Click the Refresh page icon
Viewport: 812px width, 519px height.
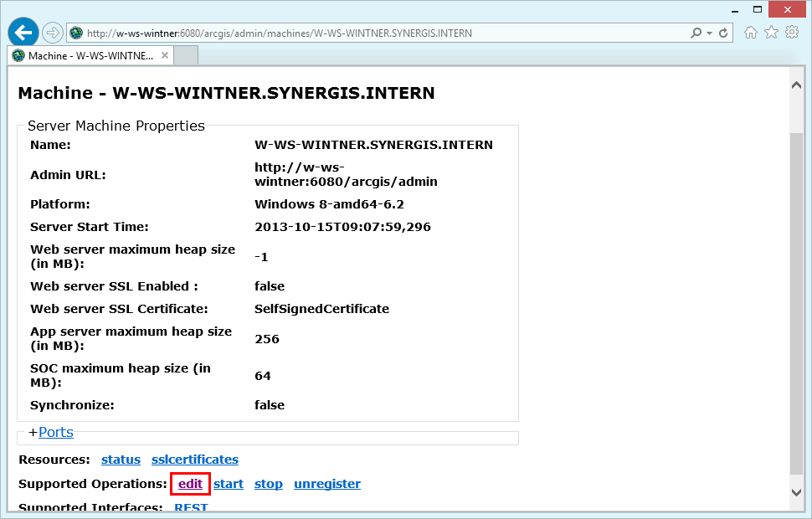723,33
